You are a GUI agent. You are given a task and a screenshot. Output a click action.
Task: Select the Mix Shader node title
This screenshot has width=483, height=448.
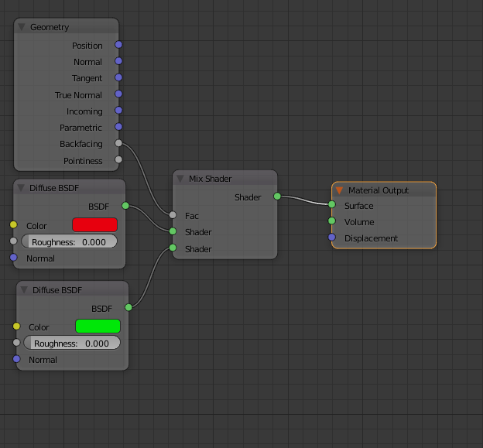pyautogui.click(x=211, y=179)
